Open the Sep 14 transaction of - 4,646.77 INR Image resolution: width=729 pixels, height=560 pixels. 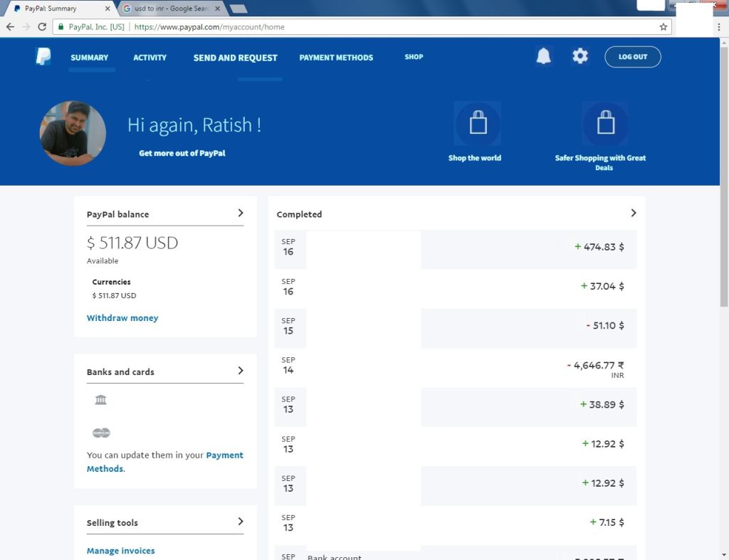tap(455, 367)
